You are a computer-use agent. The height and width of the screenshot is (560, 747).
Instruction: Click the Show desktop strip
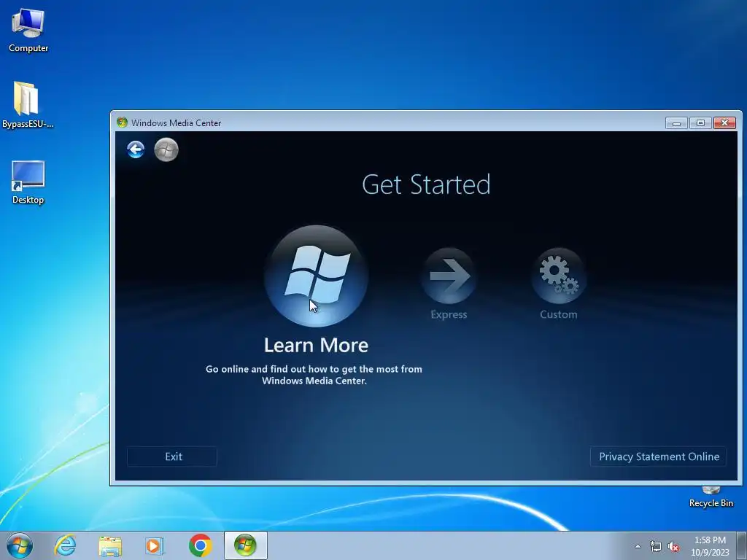(x=742, y=545)
